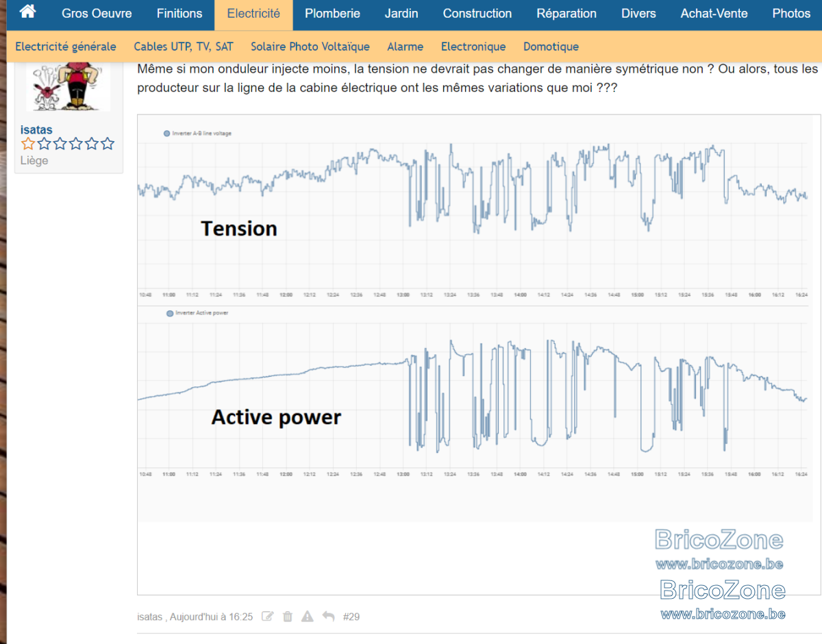Open Cables UTP, TV, SAT subforum
The image size is (822, 644).
pyautogui.click(x=184, y=47)
